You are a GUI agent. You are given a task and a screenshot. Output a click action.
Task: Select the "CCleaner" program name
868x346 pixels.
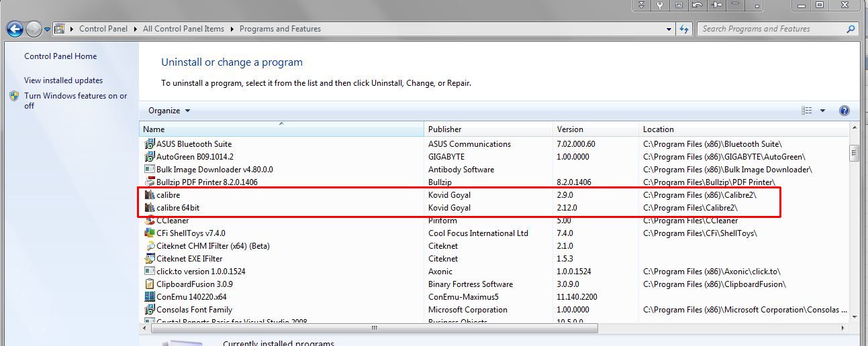pyautogui.click(x=173, y=221)
